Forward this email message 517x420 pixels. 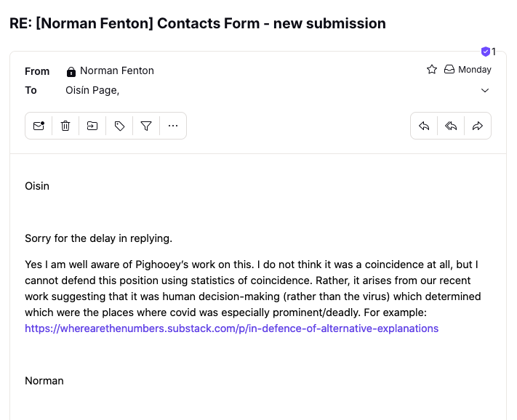478,126
